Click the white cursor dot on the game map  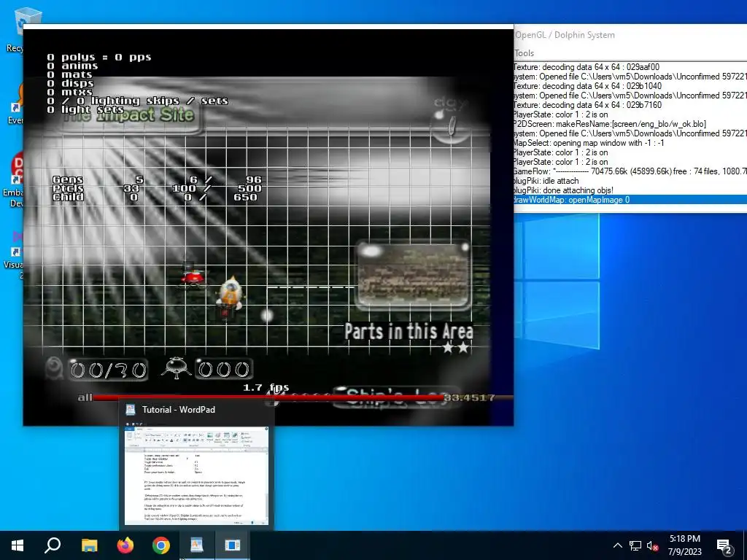(267, 315)
